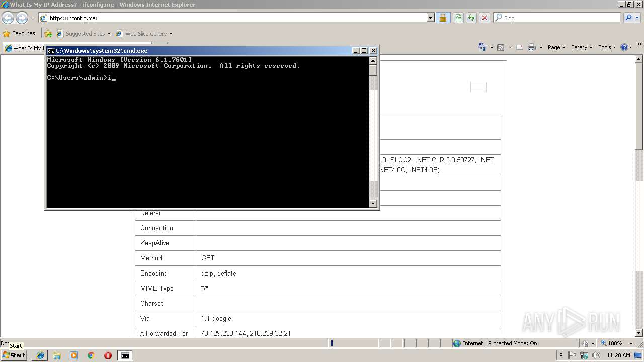Click the Bing search input box
The width and height of the screenshot is (644, 362).
point(557,18)
